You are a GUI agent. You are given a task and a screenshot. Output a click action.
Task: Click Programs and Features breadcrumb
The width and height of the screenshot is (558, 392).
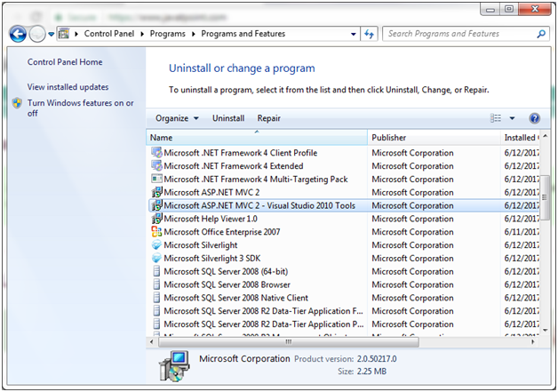(243, 34)
